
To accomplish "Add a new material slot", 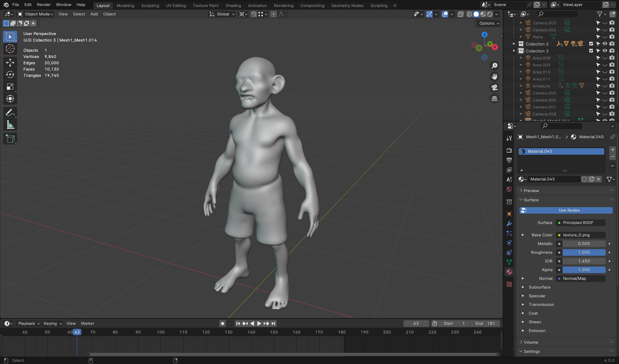I will pos(613,150).
